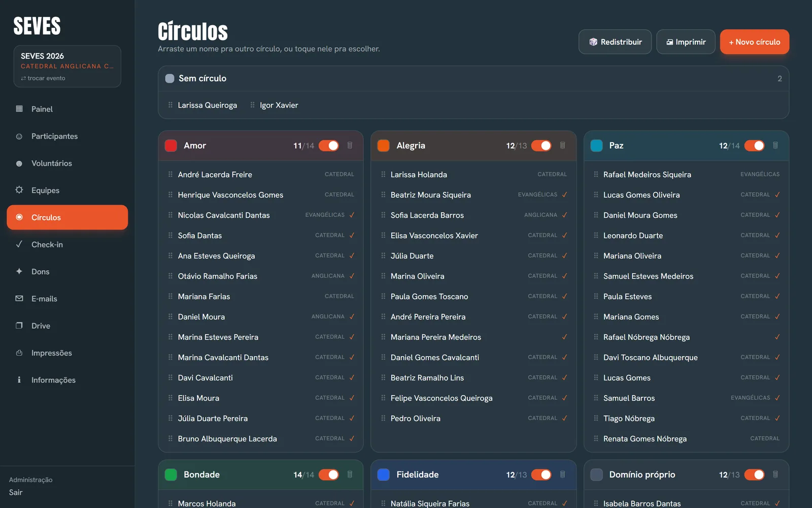Screen dimensions: 812x508
Task: Toggle the Paz circle switch
Action: tap(755, 145)
